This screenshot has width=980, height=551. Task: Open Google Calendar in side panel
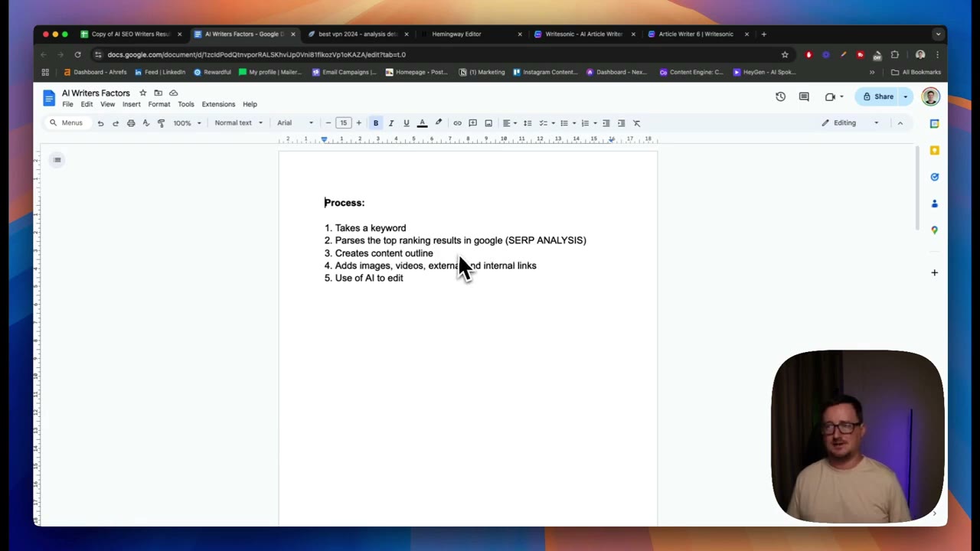pyautogui.click(x=934, y=123)
